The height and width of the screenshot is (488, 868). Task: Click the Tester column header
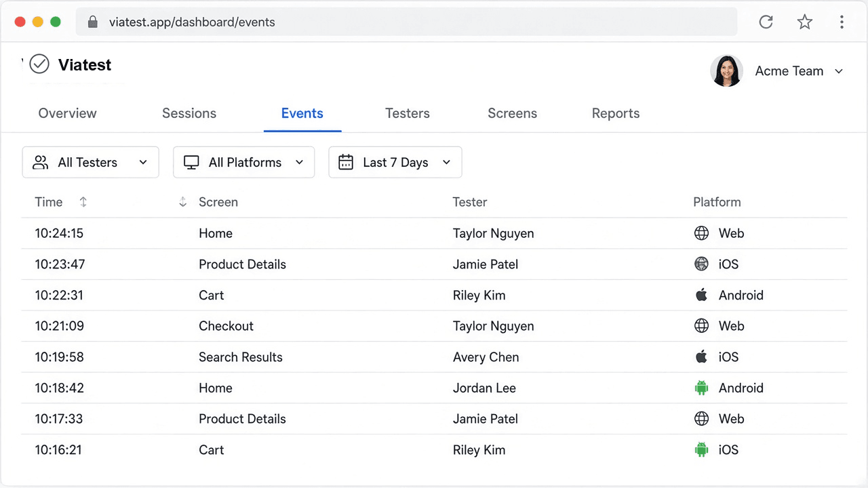tap(470, 202)
